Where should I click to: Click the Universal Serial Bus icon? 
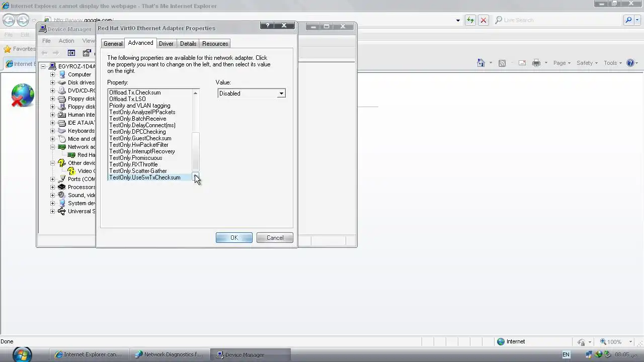tap(62, 211)
